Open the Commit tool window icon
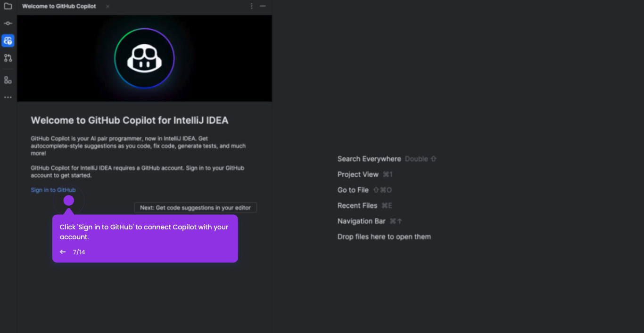Image resolution: width=644 pixels, height=333 pixels. pos(8,23)
